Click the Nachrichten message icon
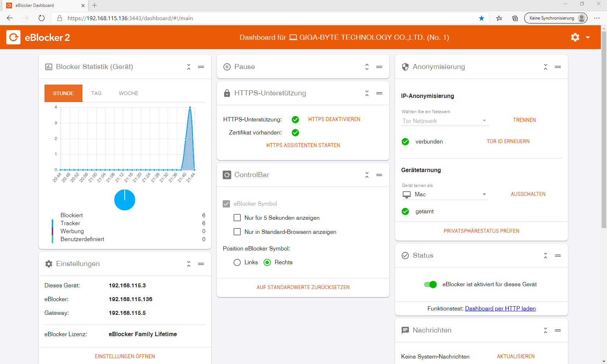The image size is (607, 364). point(405,330)
